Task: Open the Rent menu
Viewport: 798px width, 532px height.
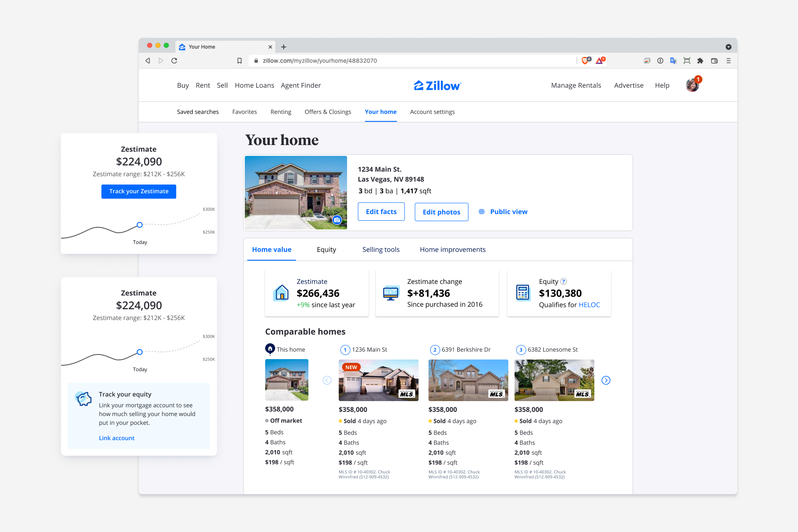Action: 203,85
